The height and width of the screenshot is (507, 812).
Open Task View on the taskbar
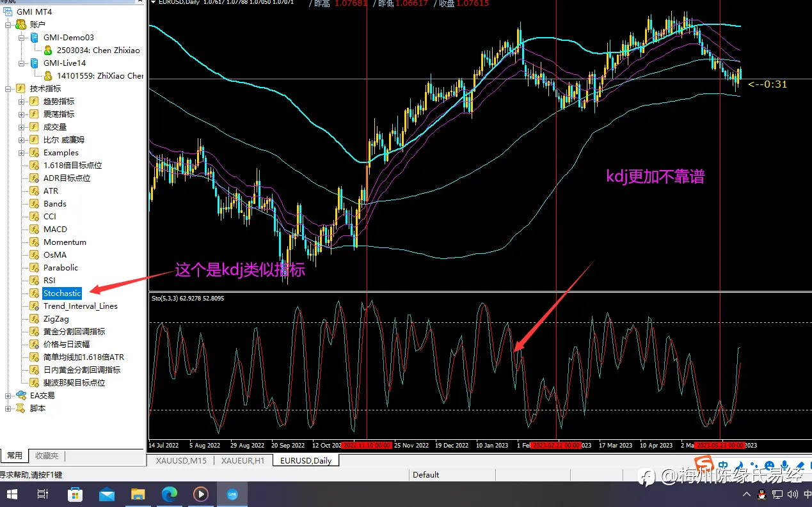43,494
